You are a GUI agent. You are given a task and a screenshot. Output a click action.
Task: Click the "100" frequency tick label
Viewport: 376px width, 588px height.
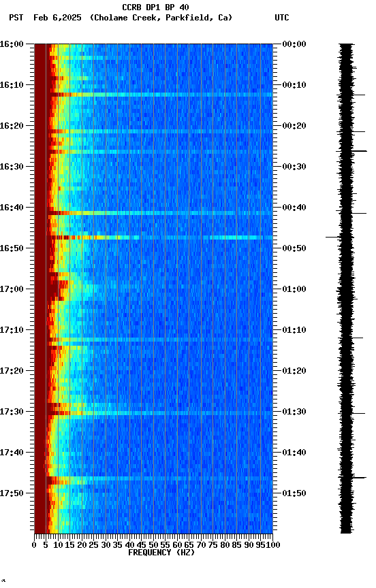click(x=273, y=545)
